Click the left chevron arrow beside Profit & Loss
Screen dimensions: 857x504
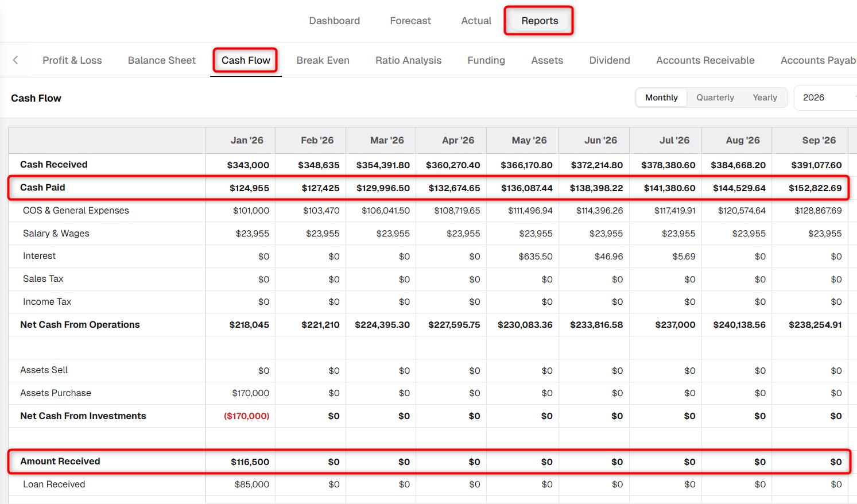pos(15,60)
